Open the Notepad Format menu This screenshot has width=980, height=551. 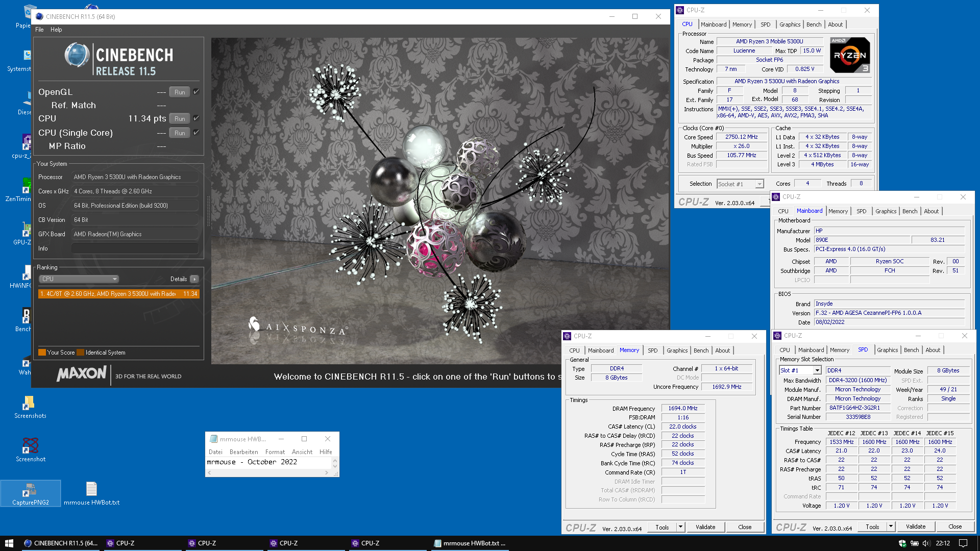[x=275, y=452]
